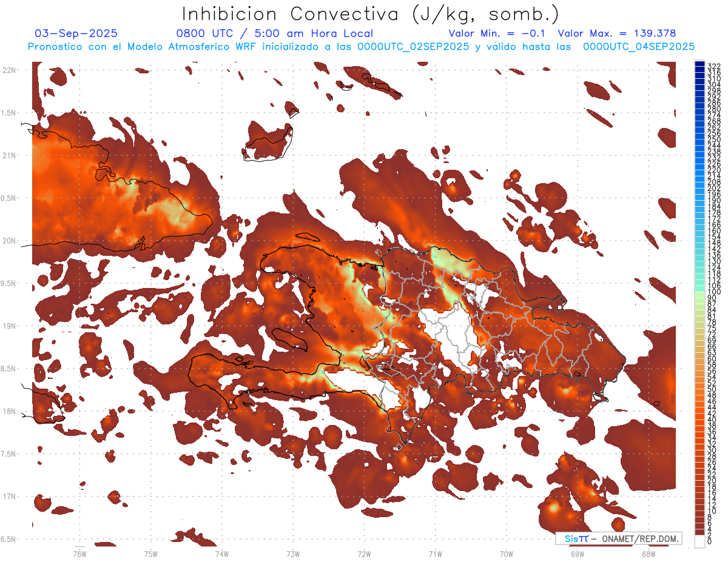Click the '76W' longitude label
Image resolution: width=728 pixels, height=562 pixels.
pyautogui.click(x=79, y=554)
